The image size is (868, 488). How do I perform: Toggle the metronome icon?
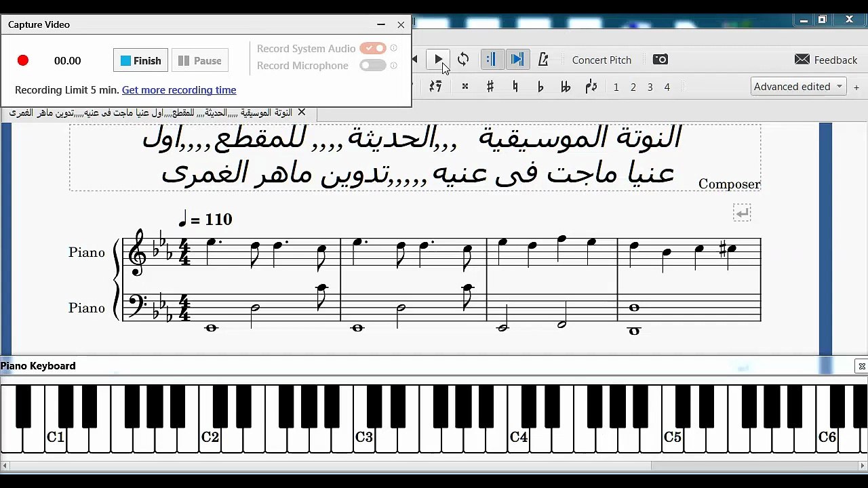(x=543, y=60)
